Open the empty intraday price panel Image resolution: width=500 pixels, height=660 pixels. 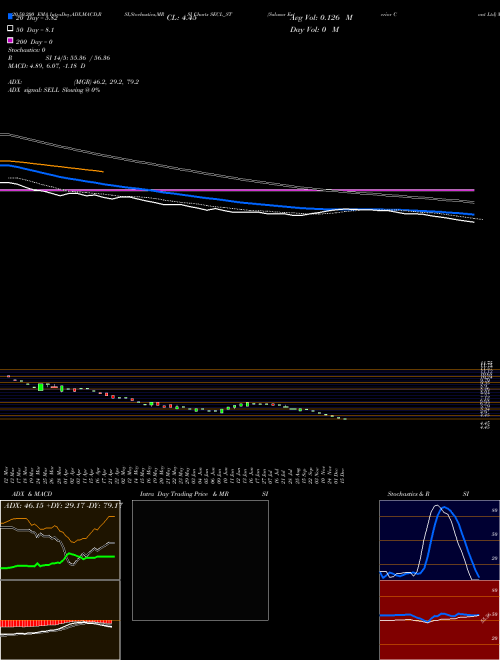pyautogui.click(x=200, y=560)
